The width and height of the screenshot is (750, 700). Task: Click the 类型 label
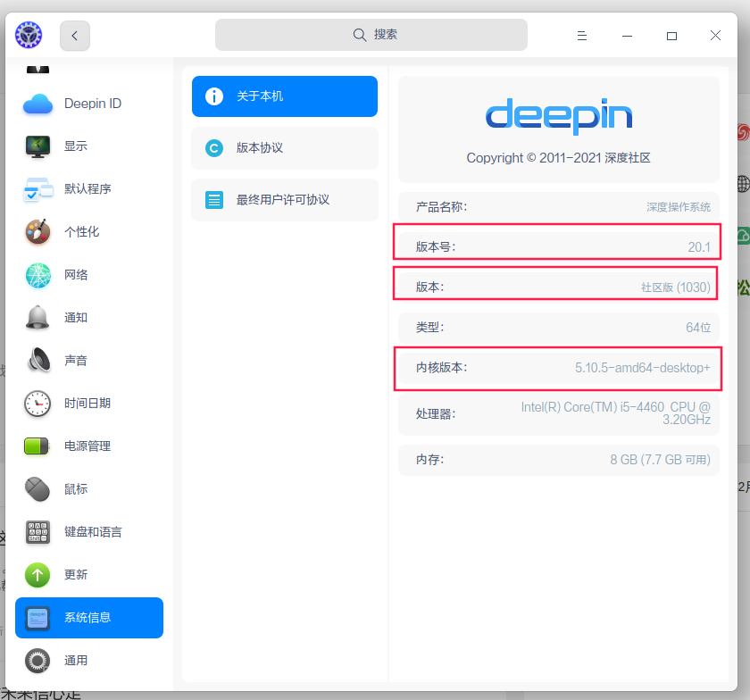click(x=429, y=328)
